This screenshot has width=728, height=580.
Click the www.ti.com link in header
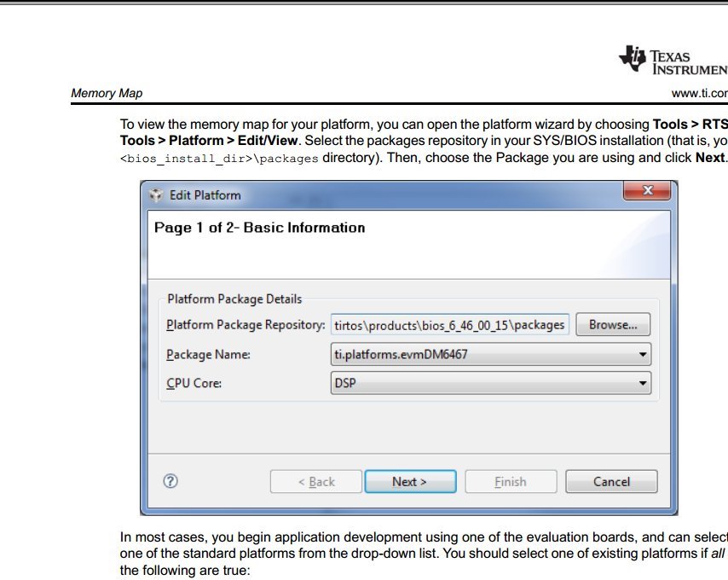(x=700, y=93)
